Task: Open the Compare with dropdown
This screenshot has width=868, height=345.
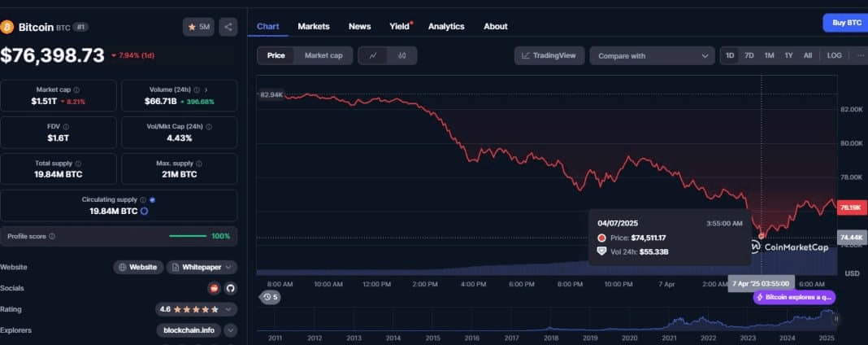Action: point(652,56)
